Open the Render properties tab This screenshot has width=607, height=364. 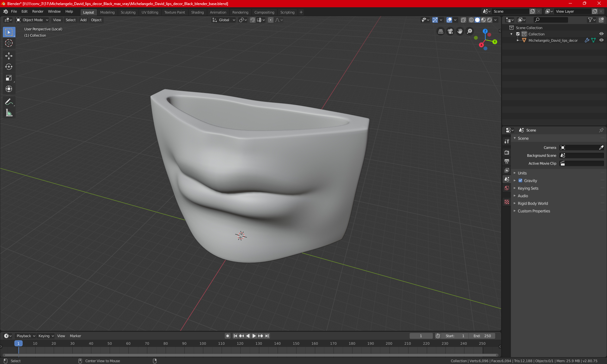point(507,152)
